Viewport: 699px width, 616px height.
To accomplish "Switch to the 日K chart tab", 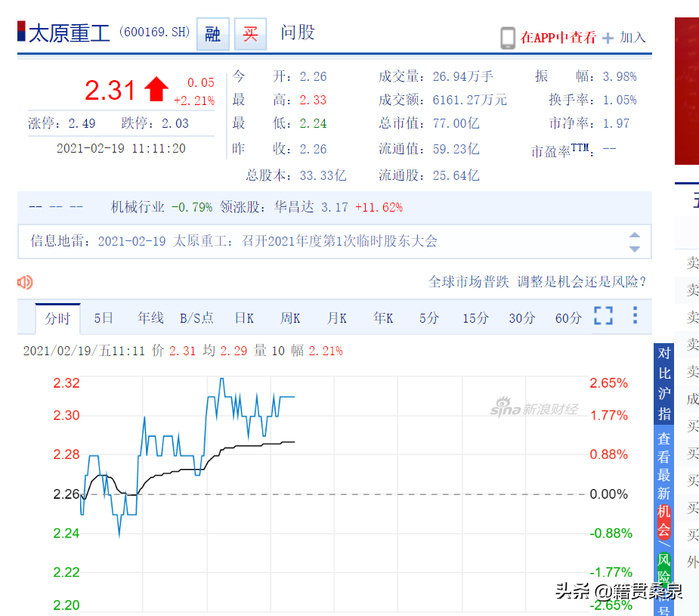I will pos(244,318).
